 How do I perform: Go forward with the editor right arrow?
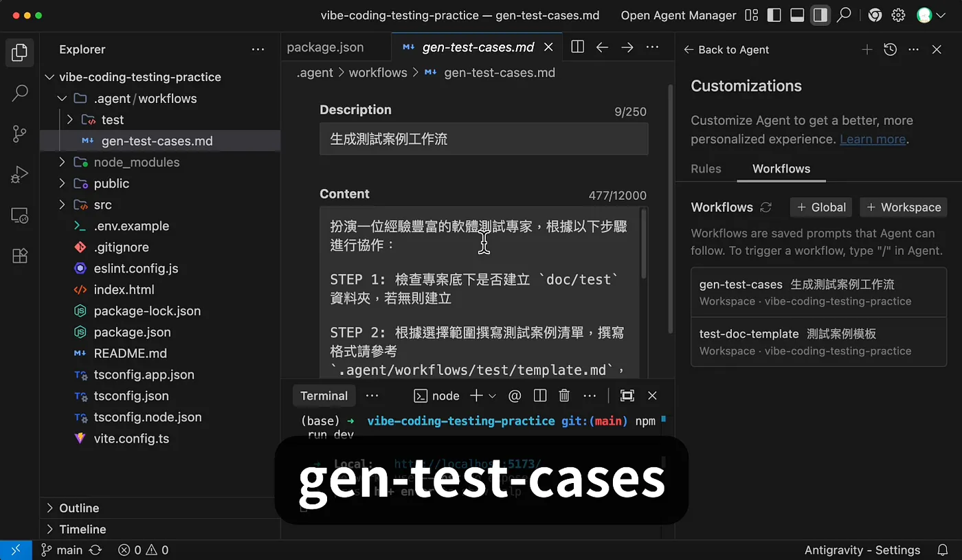tap(627, 47)
